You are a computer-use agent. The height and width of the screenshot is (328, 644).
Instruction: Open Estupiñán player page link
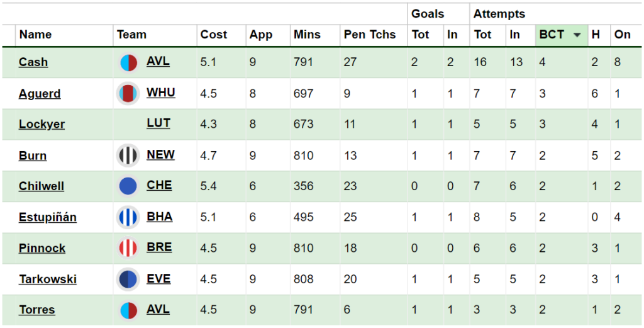[x=48, y=217]
